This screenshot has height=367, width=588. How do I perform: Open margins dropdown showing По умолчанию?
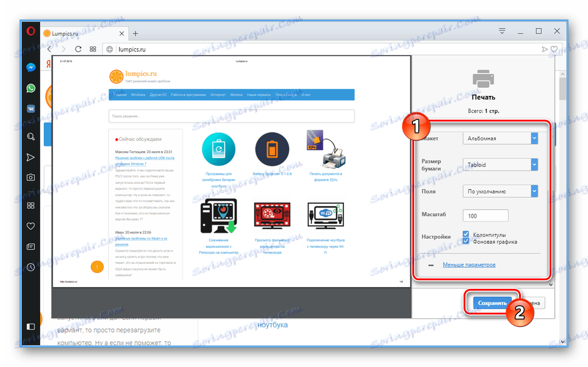(x=500, y=191)
